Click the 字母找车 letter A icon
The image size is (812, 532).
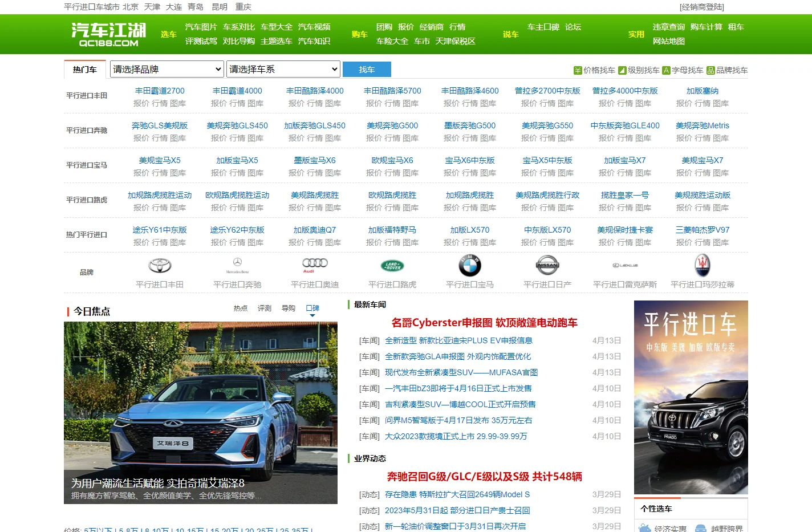(x=666, y=70)
